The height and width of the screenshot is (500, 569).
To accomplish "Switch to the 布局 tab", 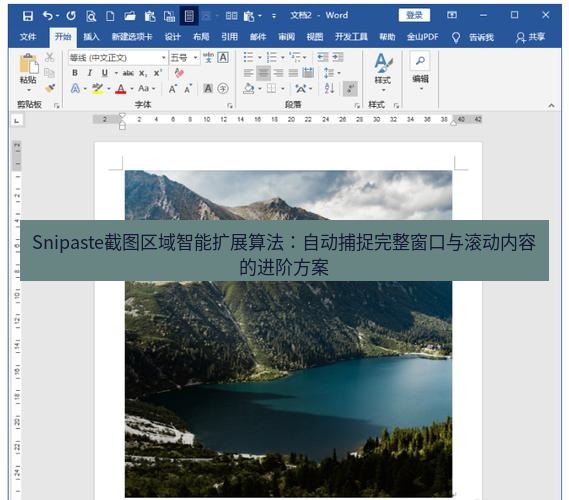I will [x=201, y=37].
